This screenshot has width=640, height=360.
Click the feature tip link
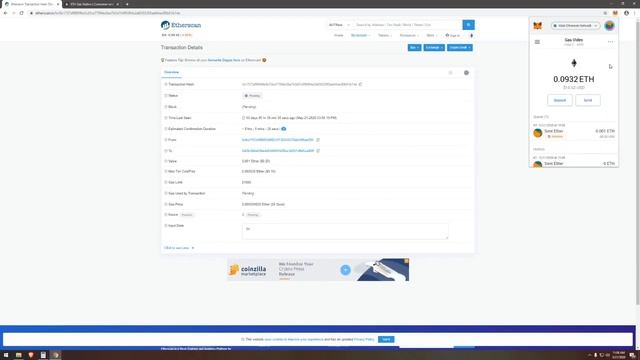pos(224,60)
